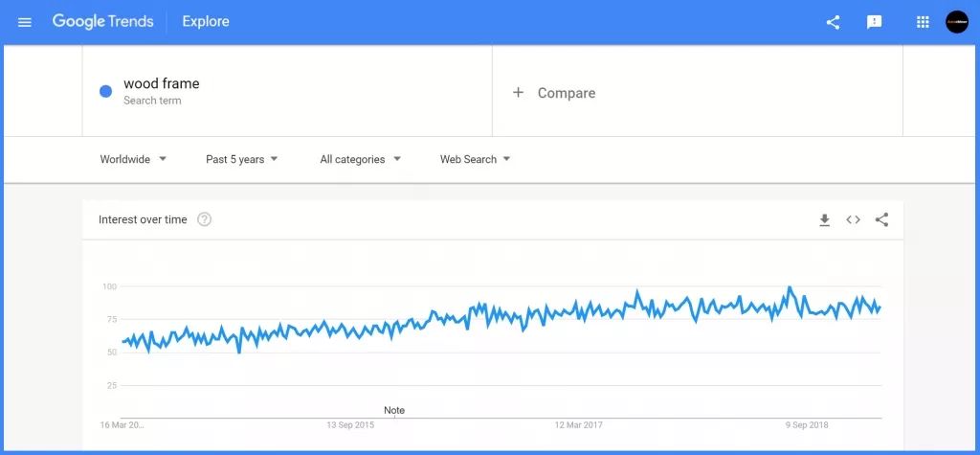Image resolution: width=980 pixels, height=455 pixels.
Task: Expand the All categories dropdown
Action: pyautogui.click(x=360, y=159)
